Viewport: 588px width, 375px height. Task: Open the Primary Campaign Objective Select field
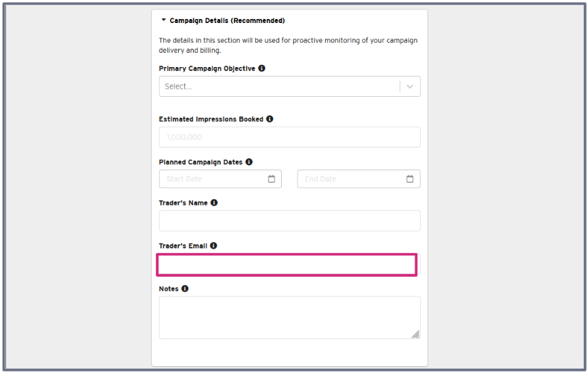[289, 87]
